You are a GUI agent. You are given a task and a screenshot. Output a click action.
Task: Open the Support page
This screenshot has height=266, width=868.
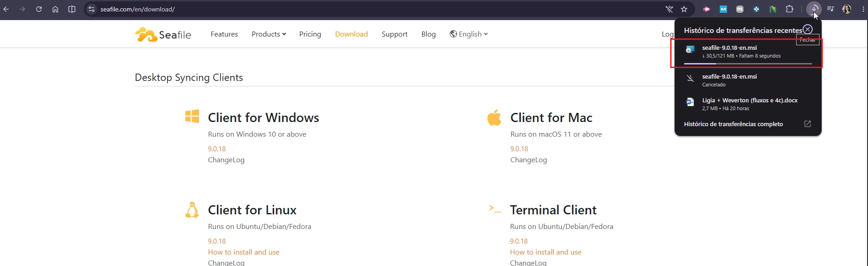394,34
